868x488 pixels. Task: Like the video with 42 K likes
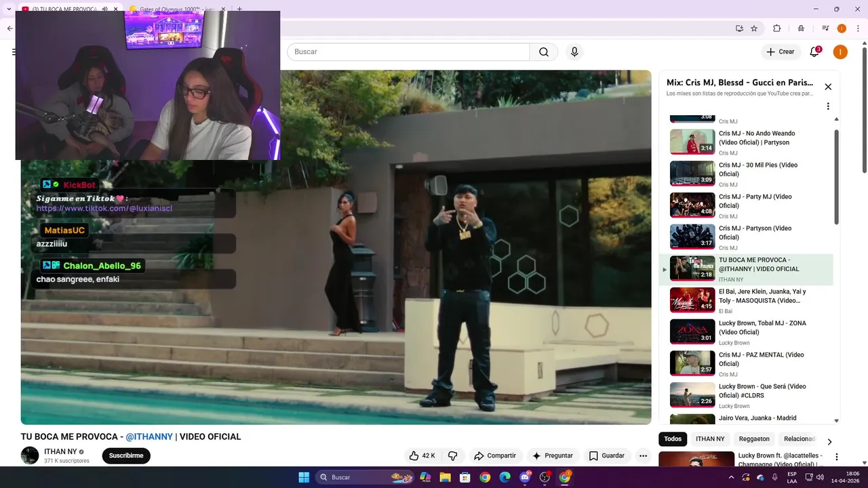421,455
